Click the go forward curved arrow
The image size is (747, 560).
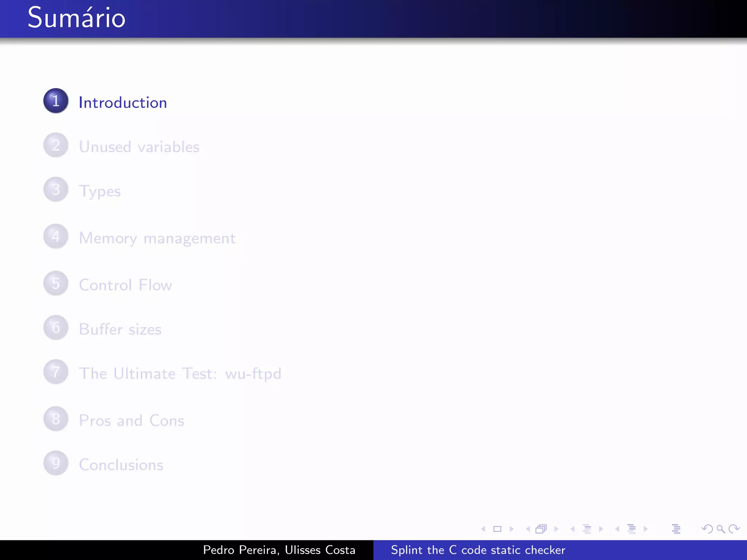[x=734, y=529]
